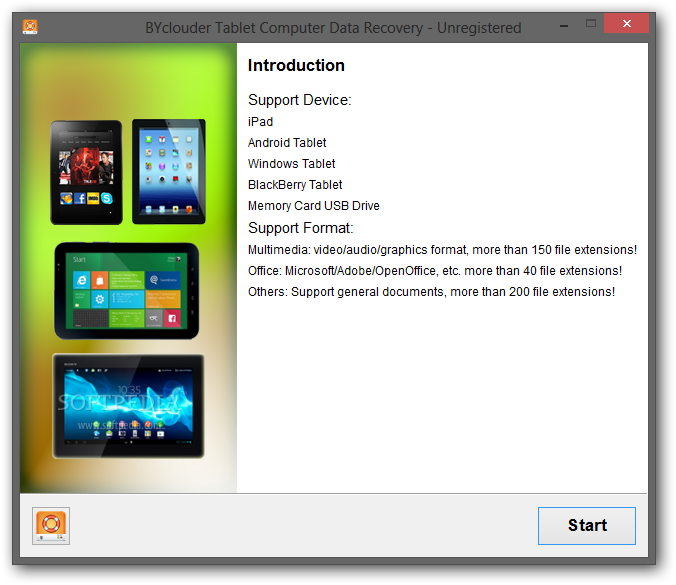
Task: Click the 'Support Format:' label
Action: [x=300, y=228]
